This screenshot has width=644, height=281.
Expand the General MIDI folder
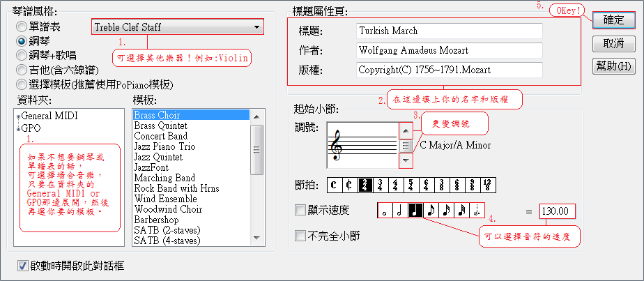tap(18, 117)
